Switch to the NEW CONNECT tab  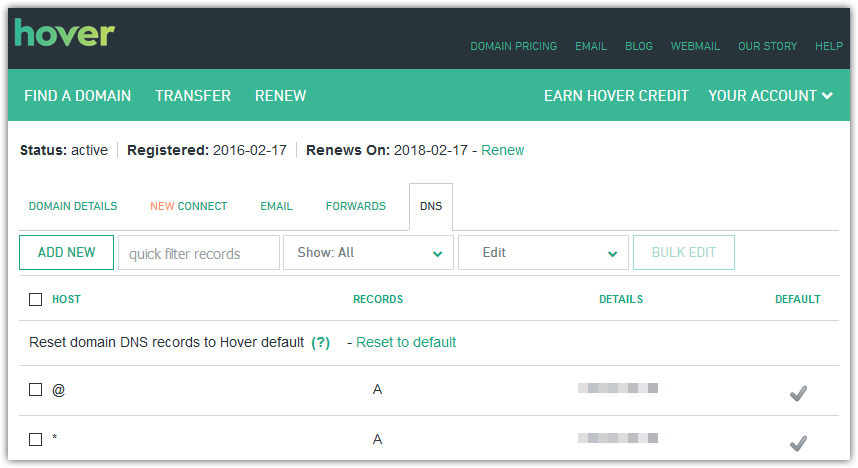pyautogui.click(x=189, y=206)
